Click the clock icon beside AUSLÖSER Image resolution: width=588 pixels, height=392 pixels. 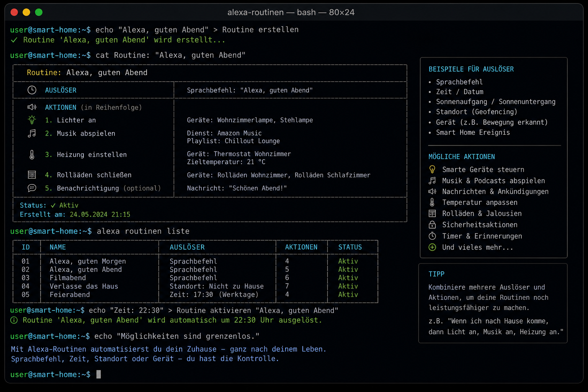[x=32, y=90]
